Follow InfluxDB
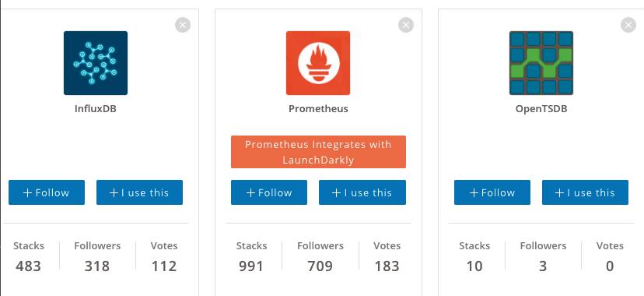 pyautogui.click(x=47, y=192)
